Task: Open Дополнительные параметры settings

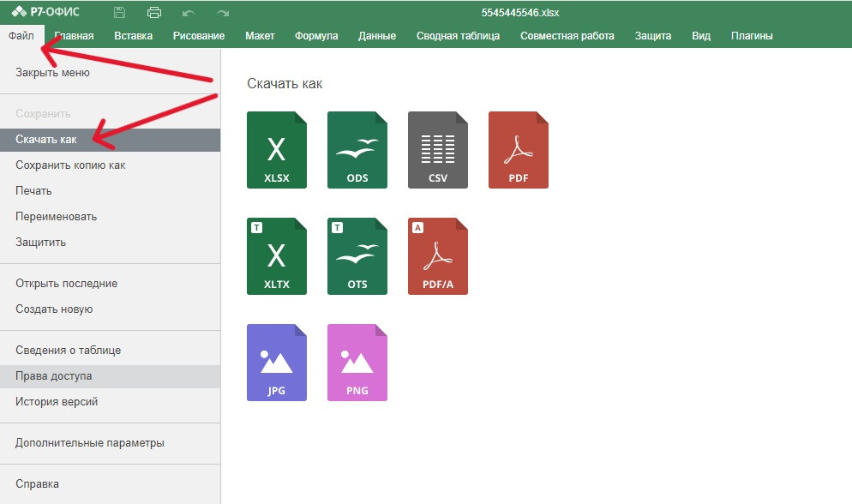Action: (89, 443)
